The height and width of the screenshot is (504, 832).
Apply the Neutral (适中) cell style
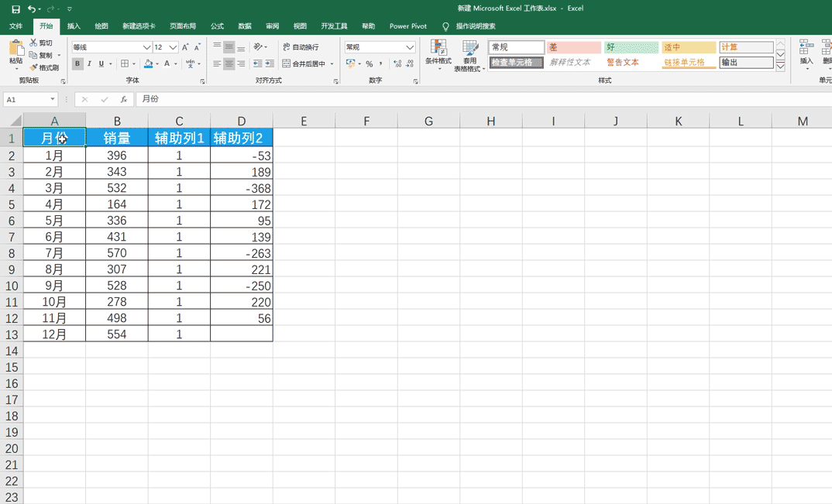[x=689, y=47]
